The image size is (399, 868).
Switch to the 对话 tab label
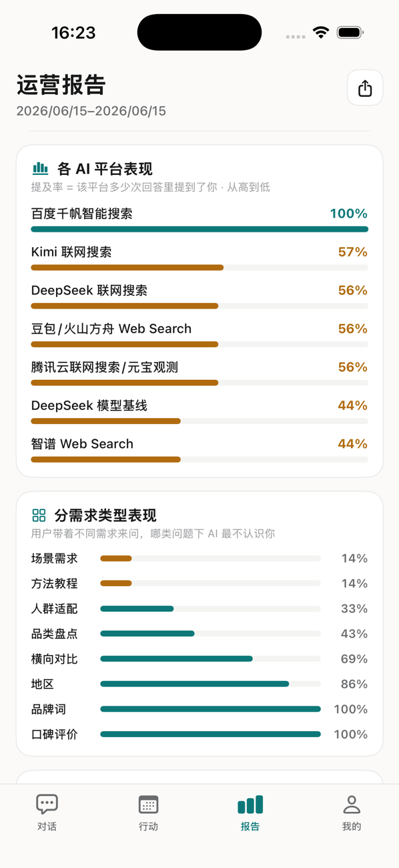(47, 826)
